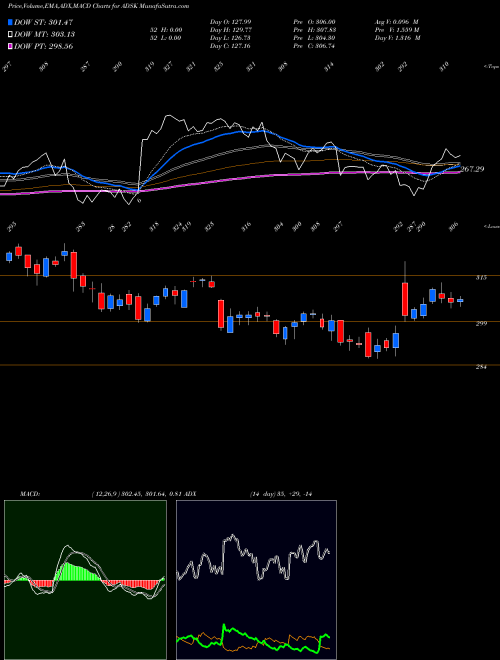
Task: Click the tall red candle near the 315 line on the right
Action: (x=405, y=299)
